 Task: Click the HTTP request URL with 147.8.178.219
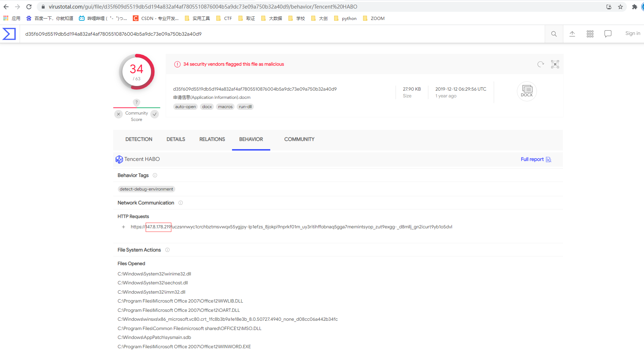click(291, 227)
